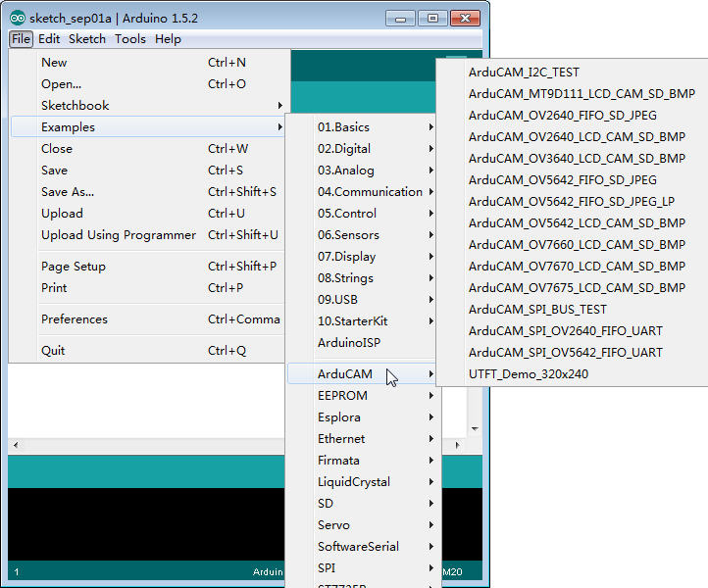Screen dimensions: 708x588
Task: Open ArduCAM_OV2640_LCD_CAM_SD_BMP example
Action: tap(573, 137)
